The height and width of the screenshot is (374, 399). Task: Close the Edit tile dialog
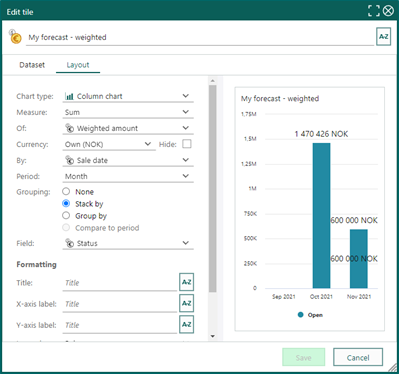[x=388, y=11]
